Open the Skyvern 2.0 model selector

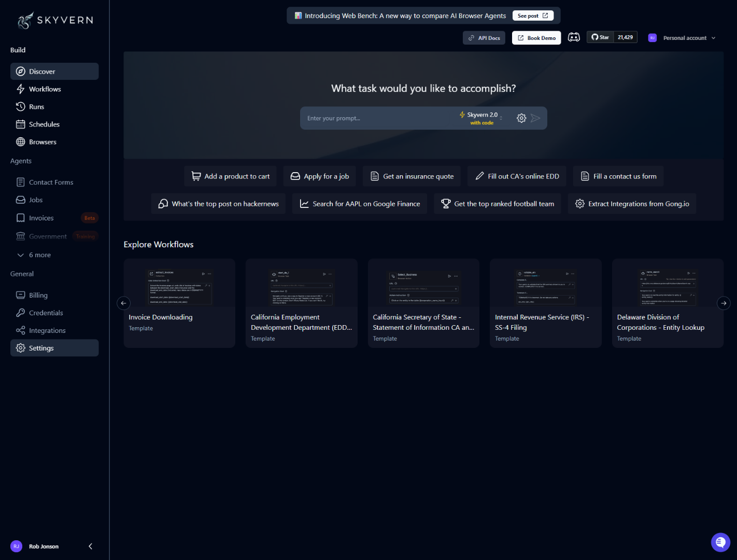(481, 118)
